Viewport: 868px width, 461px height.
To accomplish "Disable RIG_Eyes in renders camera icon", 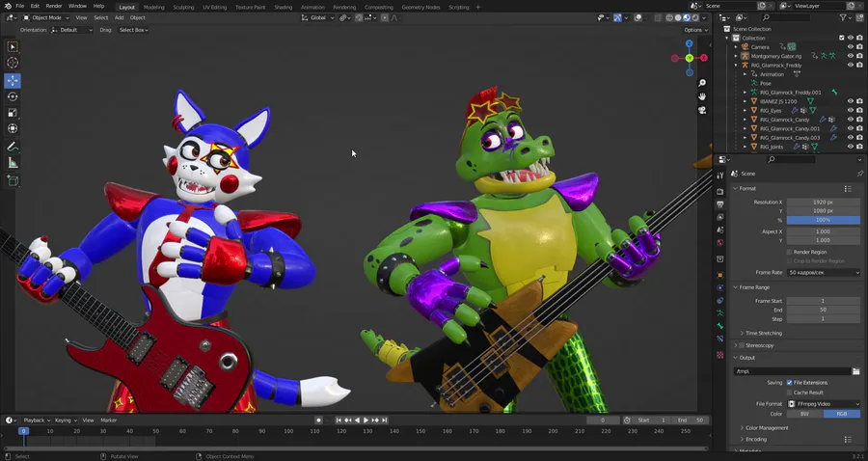I will click(859, 111).
